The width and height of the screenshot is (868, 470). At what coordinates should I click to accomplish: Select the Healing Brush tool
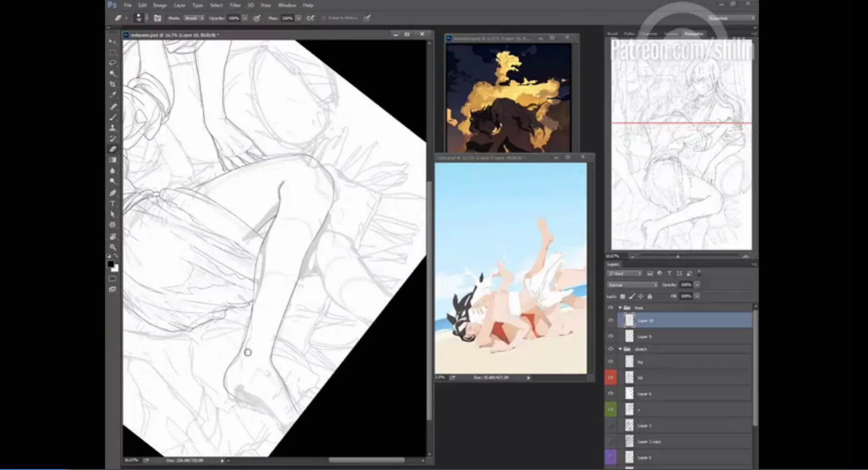113,107
